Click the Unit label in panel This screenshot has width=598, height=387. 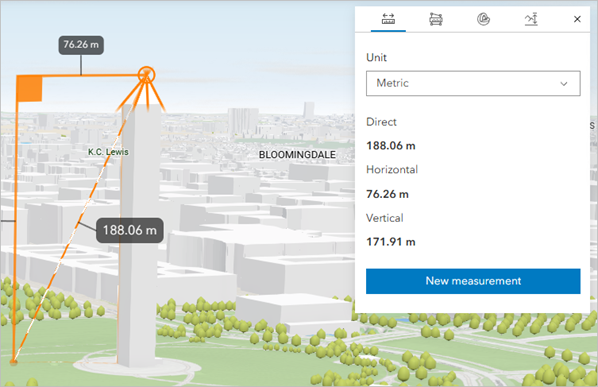click(x=376, y=58)
